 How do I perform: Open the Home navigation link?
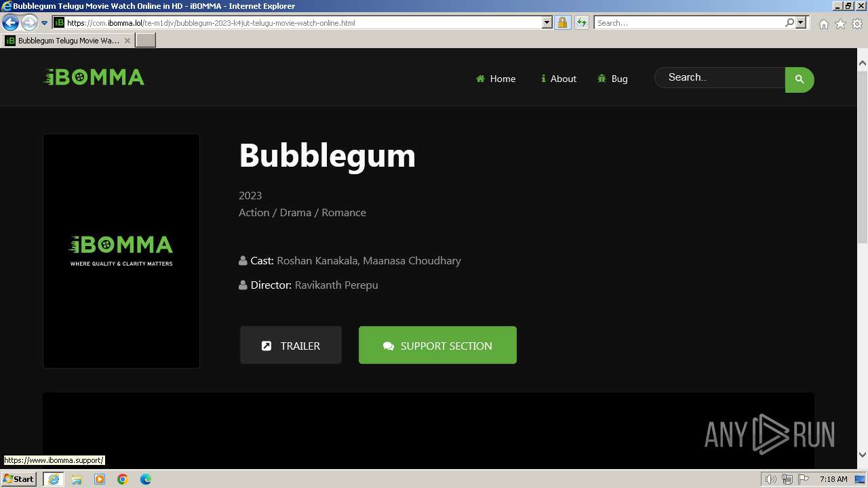coord(496,79)
